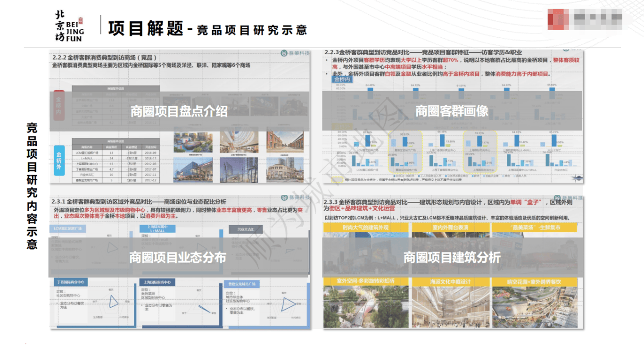Click the 商圈项目盘点介绍 banner
644x345 pixels.
(179, 111)
